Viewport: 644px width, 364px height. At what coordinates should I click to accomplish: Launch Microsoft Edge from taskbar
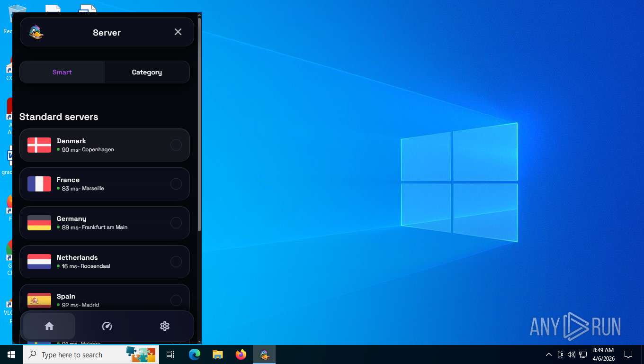(195, 355)
